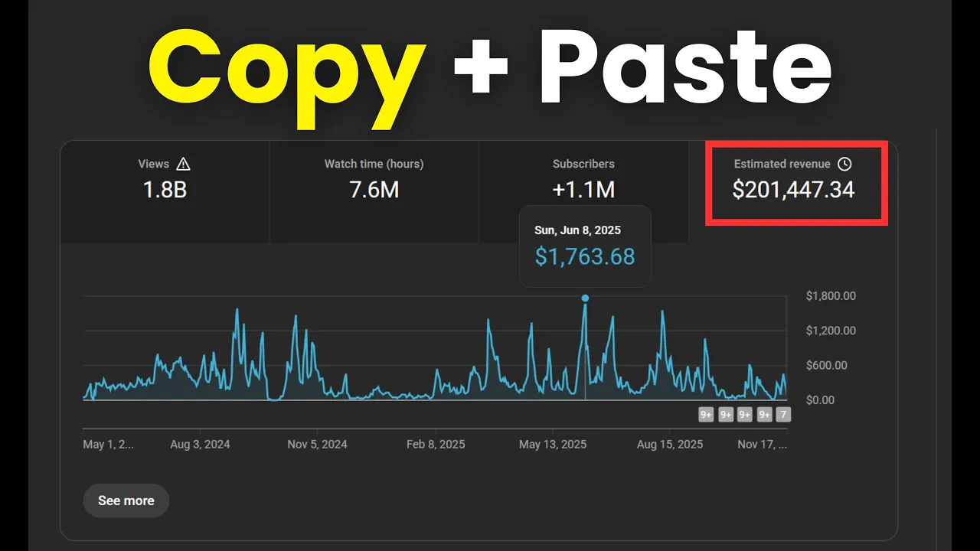Click the $1,763.68 tooltip value
Screen dimensions: 980x551
point(585,256)
